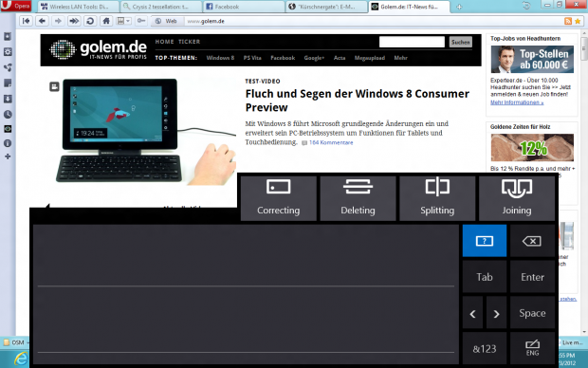The image size is (588, 368).
Task: Open the Downloads sidebar panel
Action: pos(8,99)
